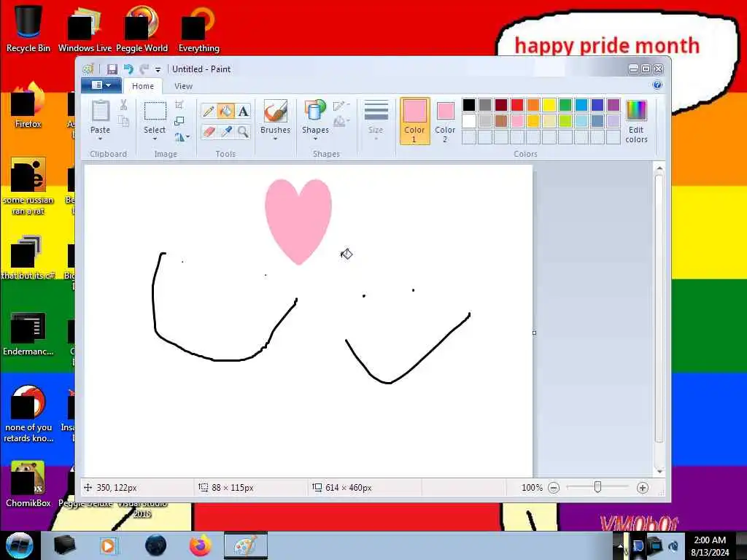The image size is (747, 560).
Task: Expand the Shapes dropdown arrow
Action: point(315,139)
